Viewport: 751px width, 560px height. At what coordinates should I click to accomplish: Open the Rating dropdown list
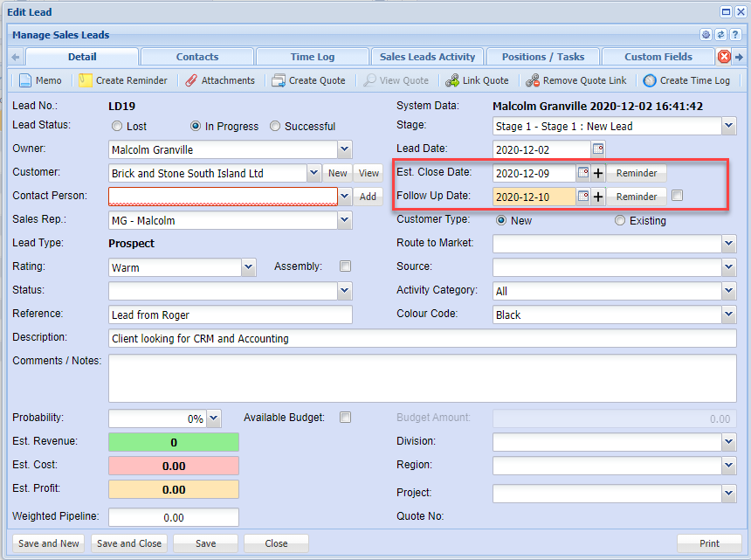point(248,267)
